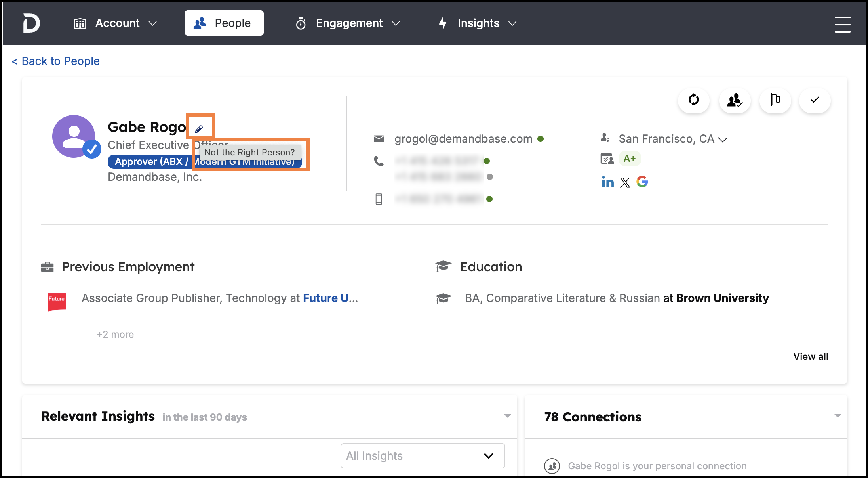Click the Account menu chevron
This screenshot has height=478, width=868.
coord(153,24)
